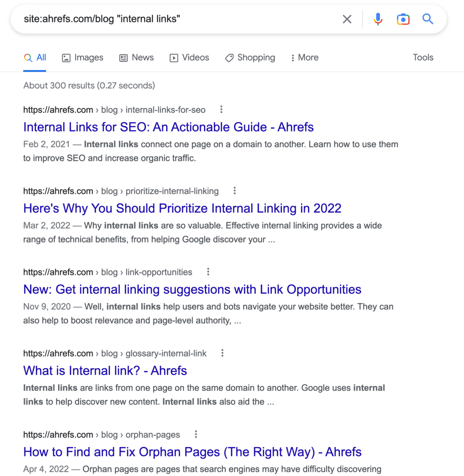Open the Tools menu
The height and width of the screenshot is (476, 464).
tap(423, 58)
